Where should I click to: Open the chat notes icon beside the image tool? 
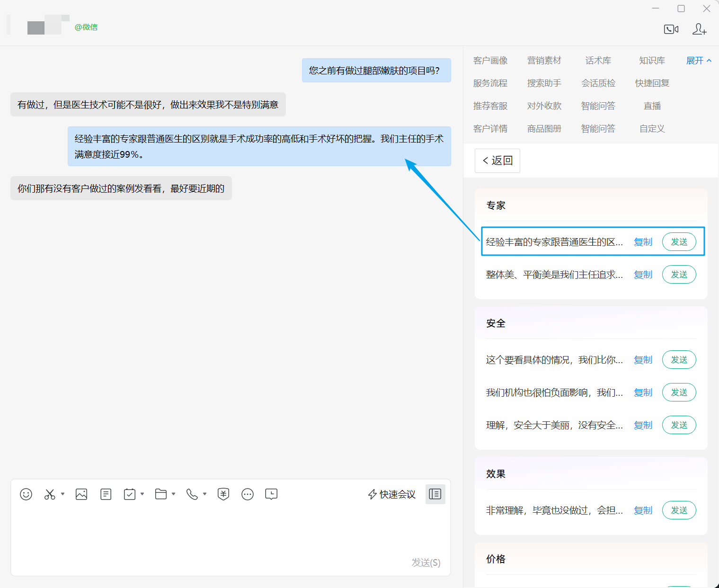106,494
